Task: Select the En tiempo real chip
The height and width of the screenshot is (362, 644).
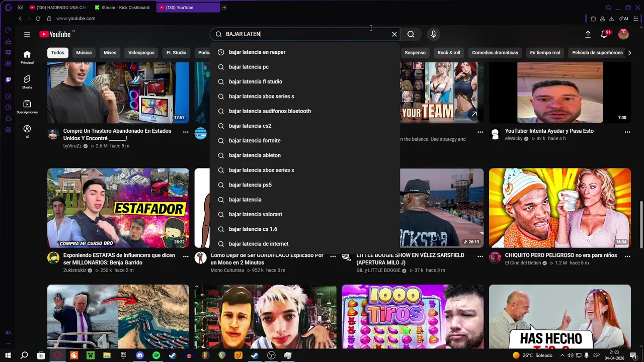Action: (x=545, y=53)
